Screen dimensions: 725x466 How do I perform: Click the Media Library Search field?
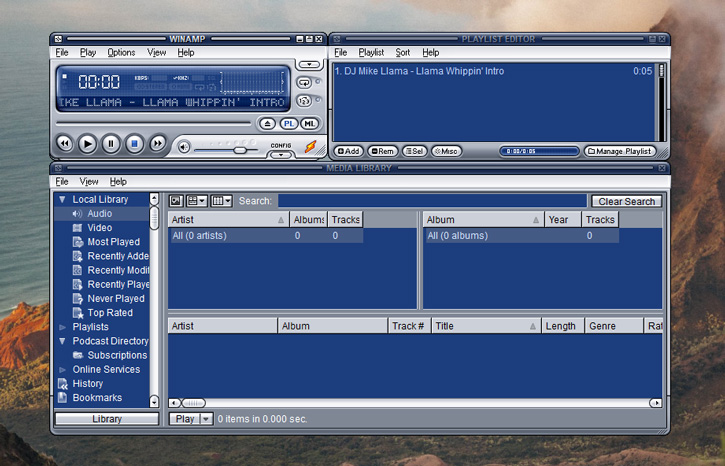[x=432, y=201]
